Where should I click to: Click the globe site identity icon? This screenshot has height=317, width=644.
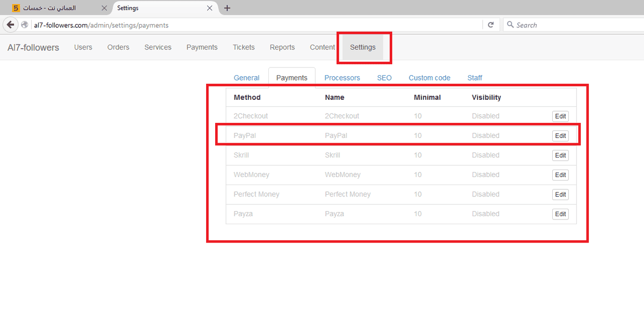point(25,25)
